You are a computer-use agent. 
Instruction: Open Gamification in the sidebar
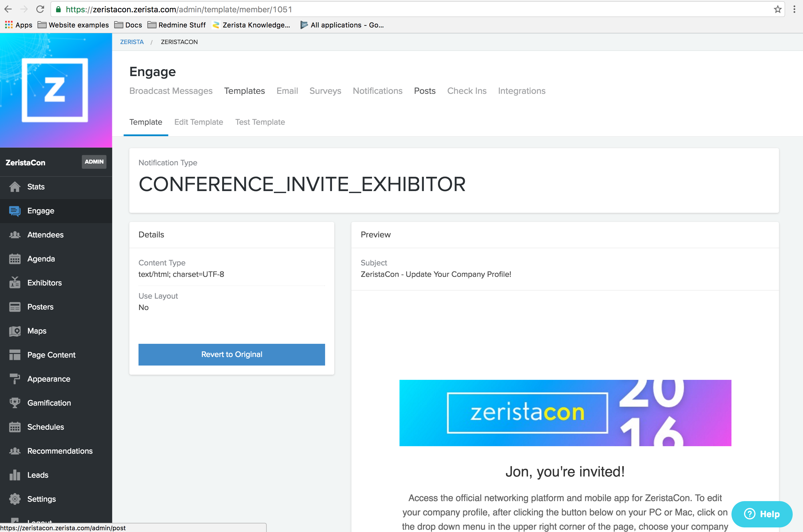pyautogui.click(x=56, y=403)
